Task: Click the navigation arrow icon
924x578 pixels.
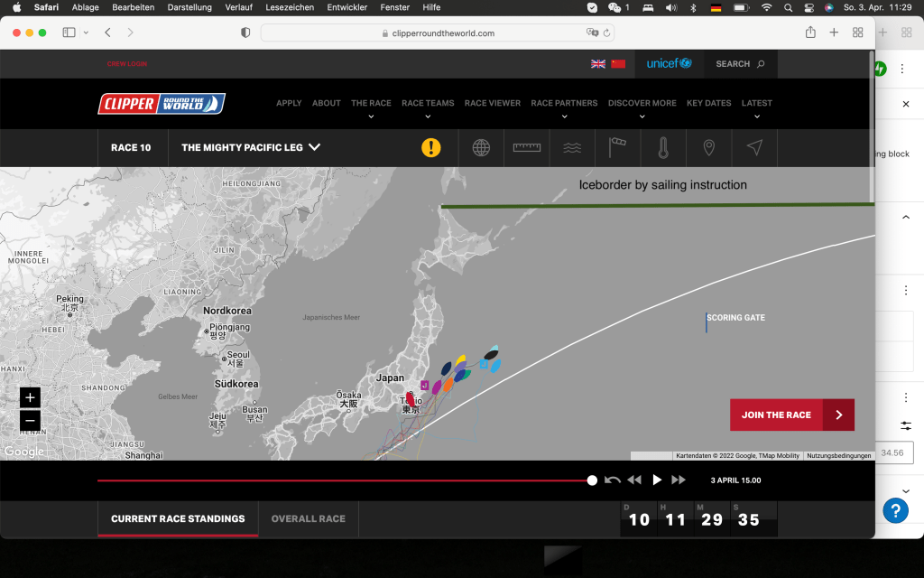Action: pos(754,147)
